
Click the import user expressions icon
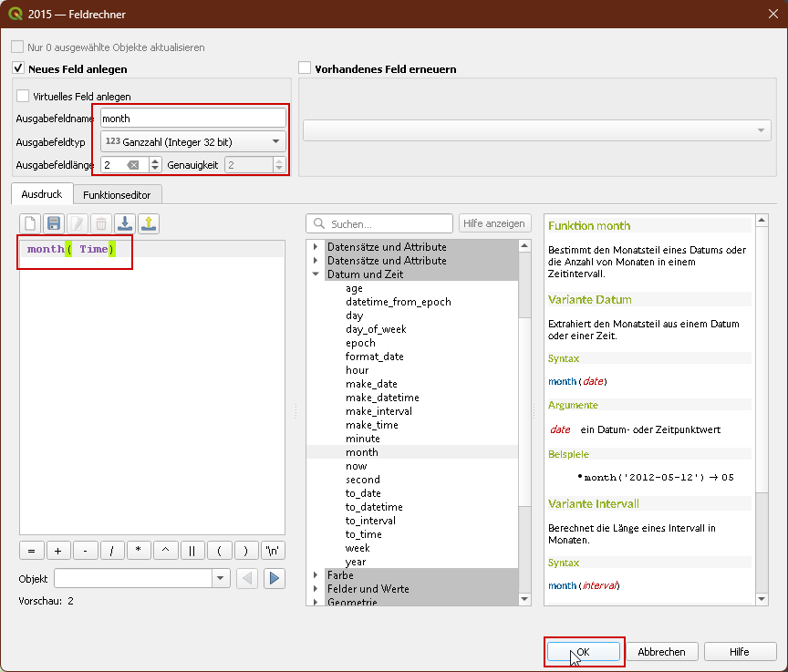(125, 223)
